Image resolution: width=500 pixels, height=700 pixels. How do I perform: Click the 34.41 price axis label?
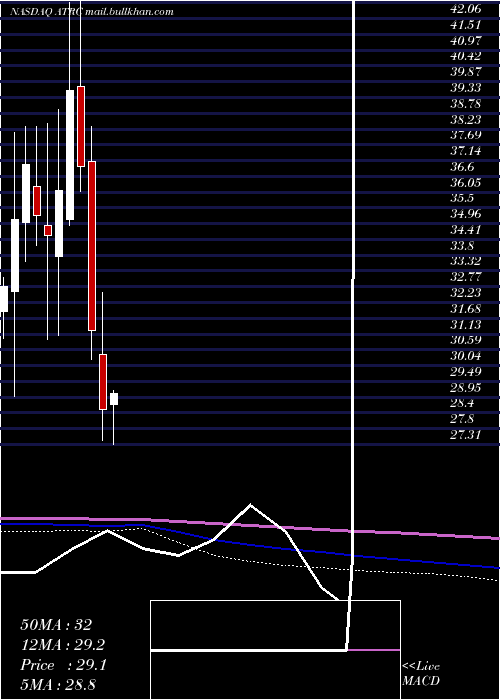click(x=466, y=230)
